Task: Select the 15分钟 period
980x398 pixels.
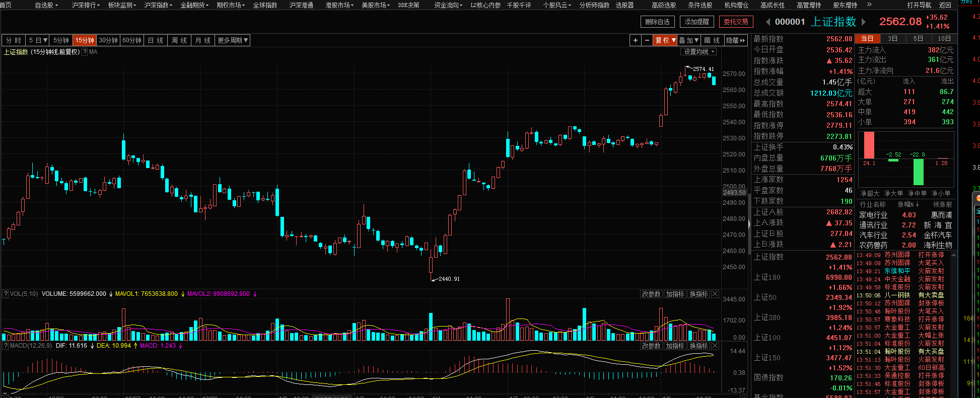Action: click(x=85, y=40)
